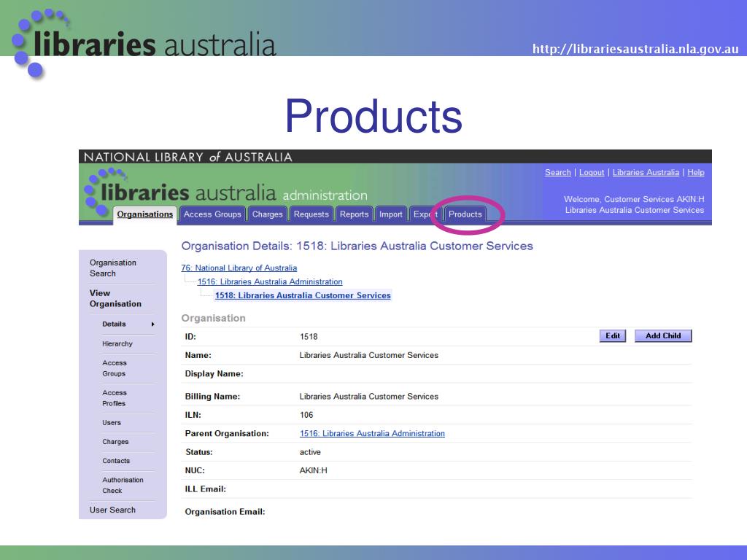Open 1516: Libraries Australia Administration in hierarchy tree
747x560 pixels.
[270, 282]
